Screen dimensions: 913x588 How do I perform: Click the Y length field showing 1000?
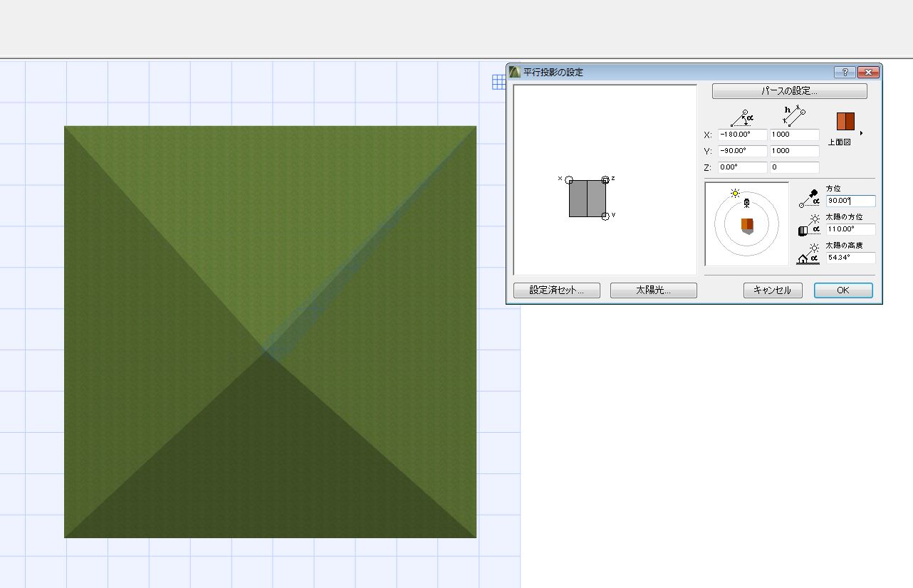click(794, 151)
